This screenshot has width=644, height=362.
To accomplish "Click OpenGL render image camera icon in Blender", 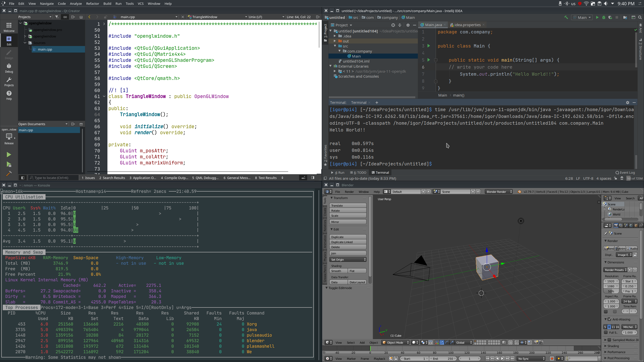I will point(536,342).
